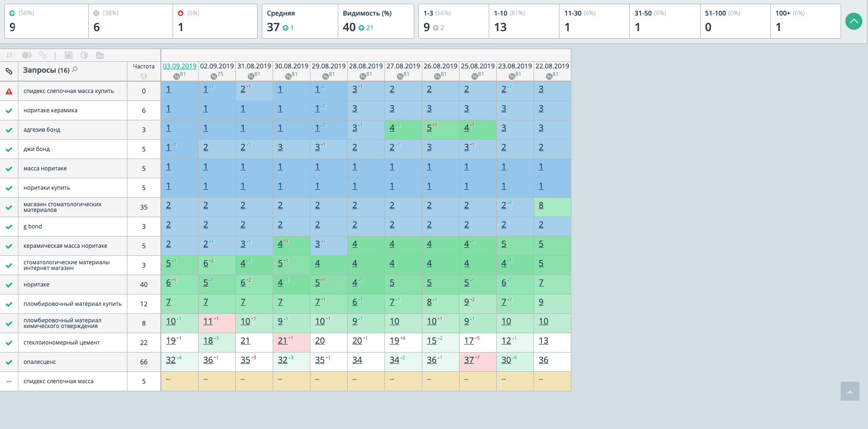Click the green checkmark for опалесценс
868x429 pixels.
tap(9, 362)
